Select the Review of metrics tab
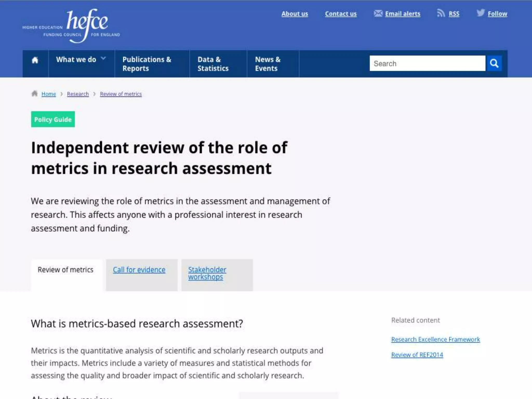 pos(65,270)
